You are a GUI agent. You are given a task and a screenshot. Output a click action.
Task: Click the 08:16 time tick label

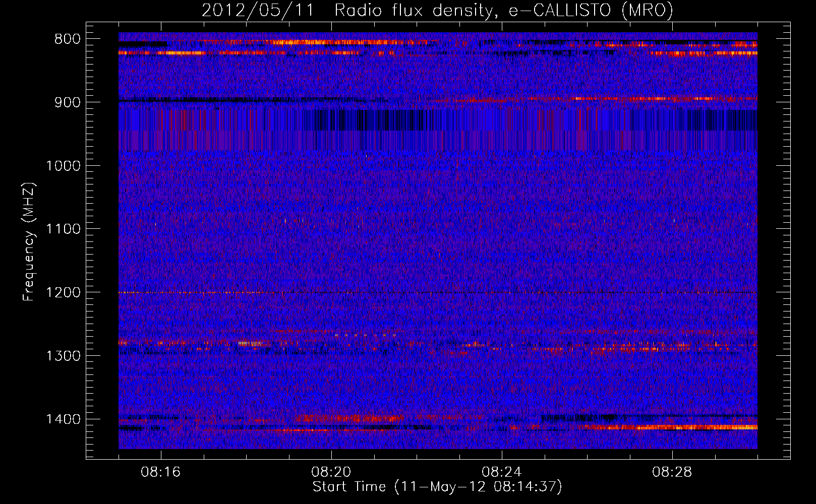161,472
